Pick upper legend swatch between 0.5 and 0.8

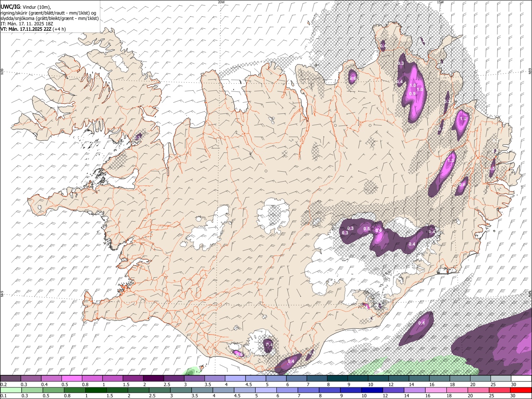pyautogui.click(x=71, y=379)
